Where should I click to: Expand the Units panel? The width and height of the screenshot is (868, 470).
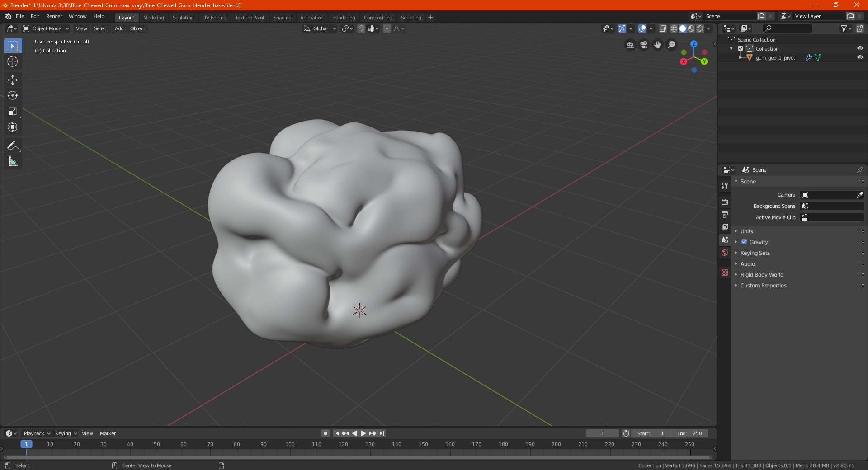click(x=746, y=231)
